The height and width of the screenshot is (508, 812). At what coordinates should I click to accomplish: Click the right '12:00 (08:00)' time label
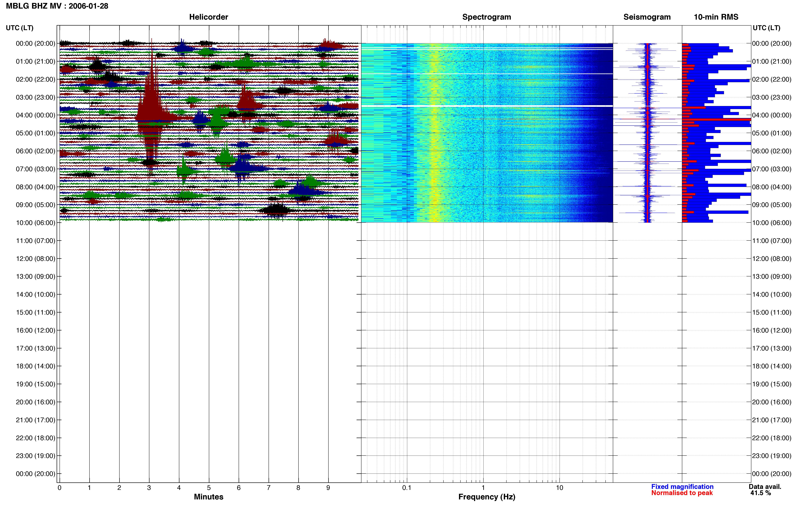pos(772,259)
